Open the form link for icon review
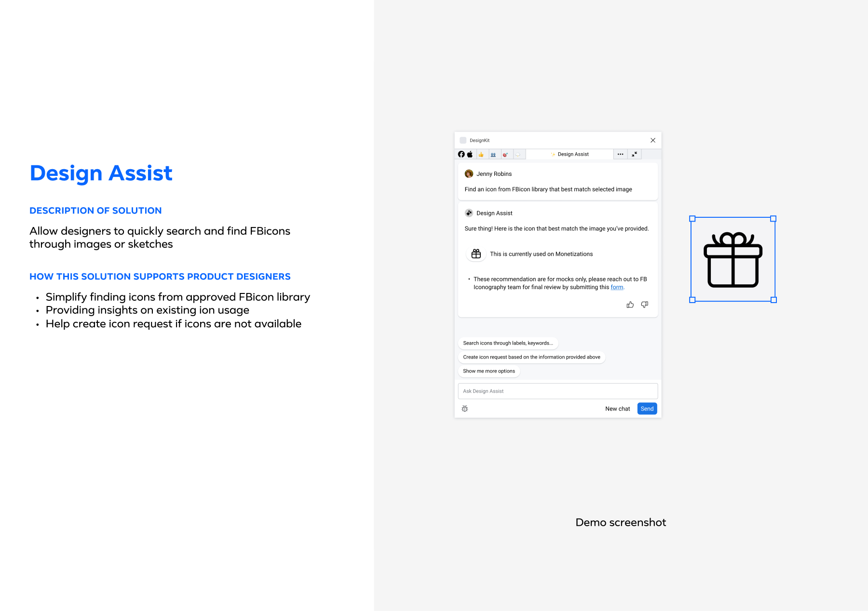The width and height of the screenshot is (868, 611). (x=617, y=287)
